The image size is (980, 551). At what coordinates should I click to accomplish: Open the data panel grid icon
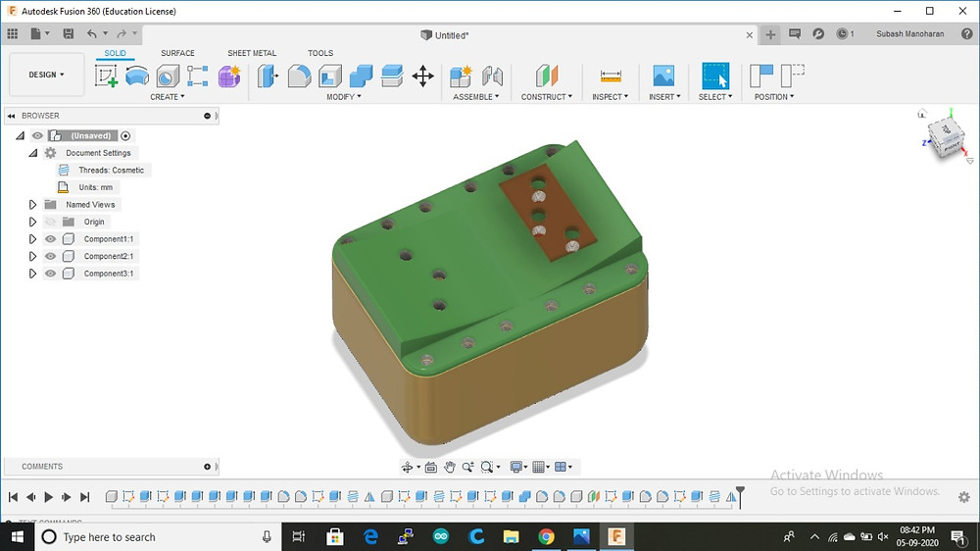[x=13, y=33]
